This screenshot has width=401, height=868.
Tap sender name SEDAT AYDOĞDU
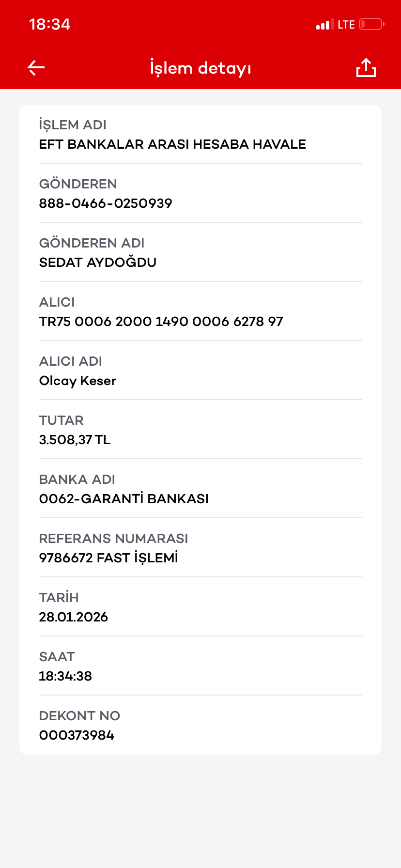(98, 262)
